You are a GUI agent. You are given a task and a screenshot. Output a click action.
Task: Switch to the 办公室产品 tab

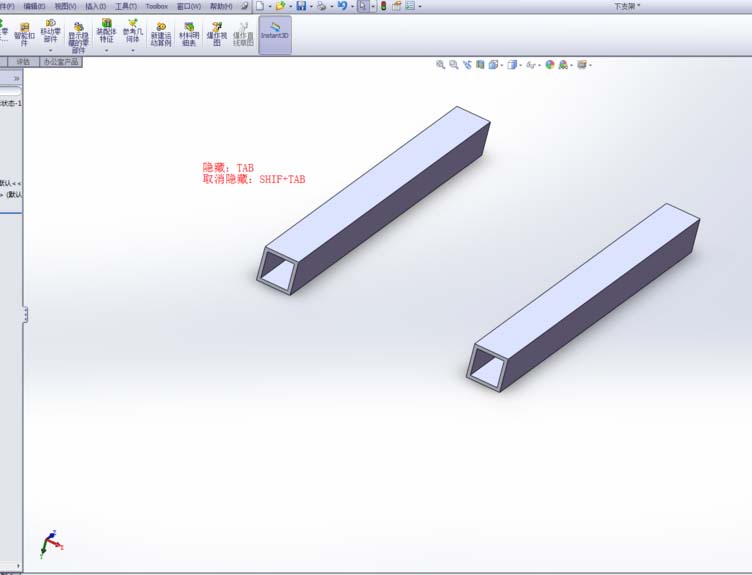[60, 62]
